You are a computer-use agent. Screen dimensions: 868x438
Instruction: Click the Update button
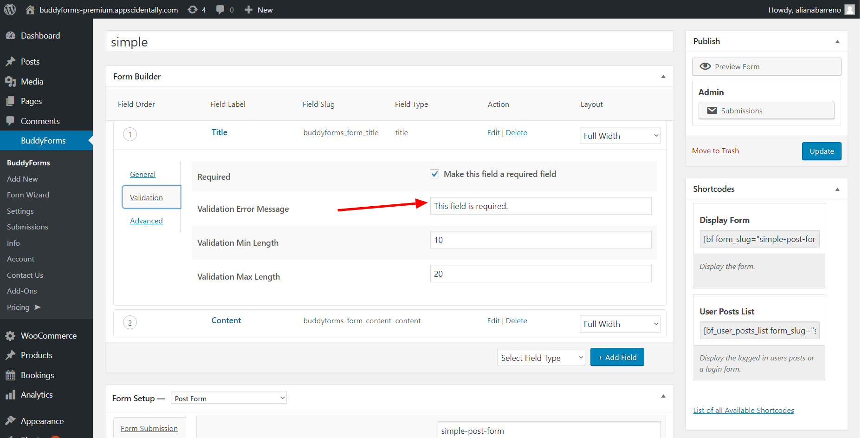[821, 151]
